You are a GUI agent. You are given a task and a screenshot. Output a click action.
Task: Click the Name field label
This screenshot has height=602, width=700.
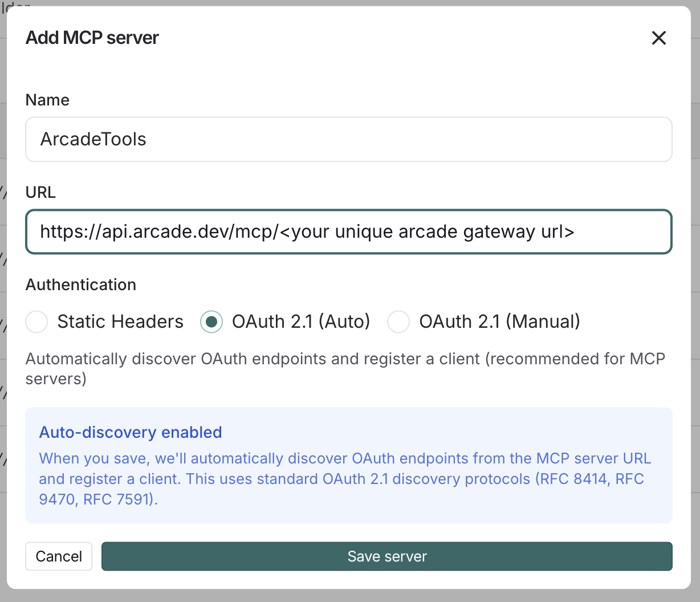[x=47, y=100]
